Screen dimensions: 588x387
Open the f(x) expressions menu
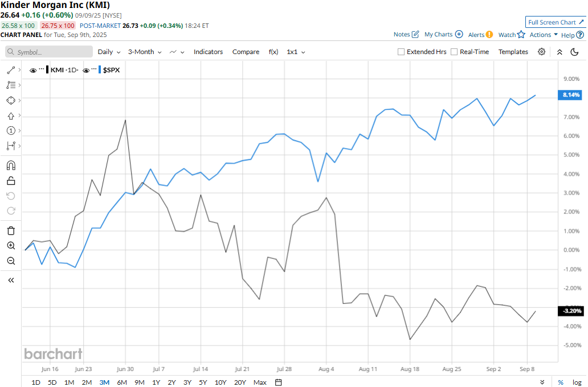point(273,52)
